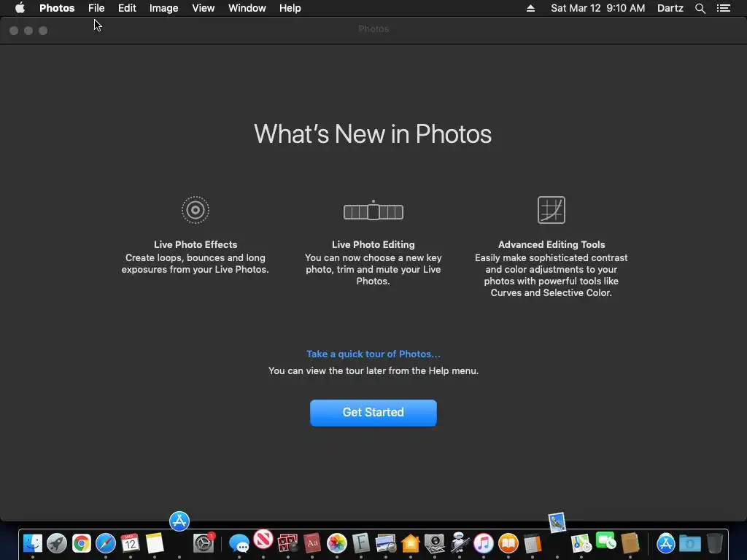Click the Dartz user name in menu bar

coord(670,8)
